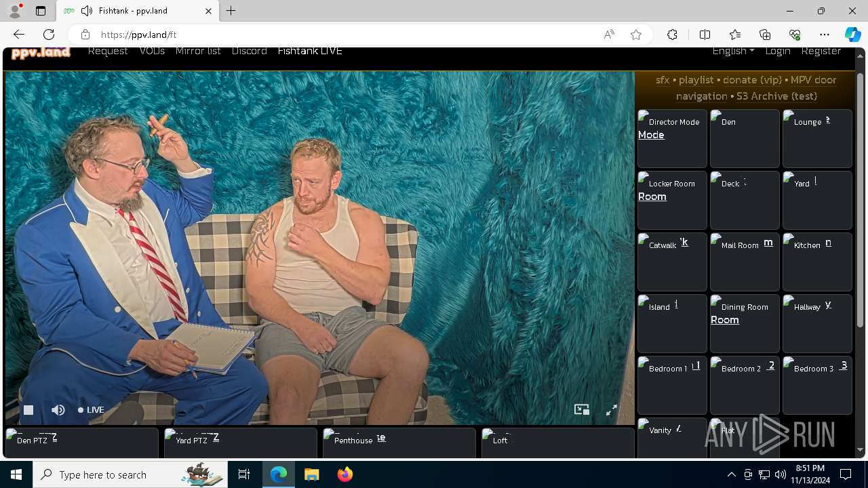The width and height of the screenshot is (868, 488).
Task: Open the ppv.land logo home link
Action: [41, 52]
